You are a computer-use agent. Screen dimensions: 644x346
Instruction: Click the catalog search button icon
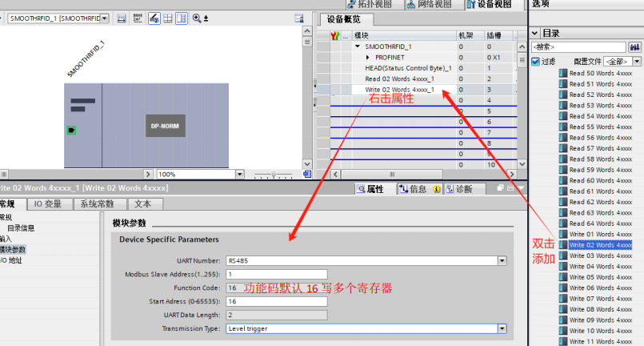click(634, 47)
